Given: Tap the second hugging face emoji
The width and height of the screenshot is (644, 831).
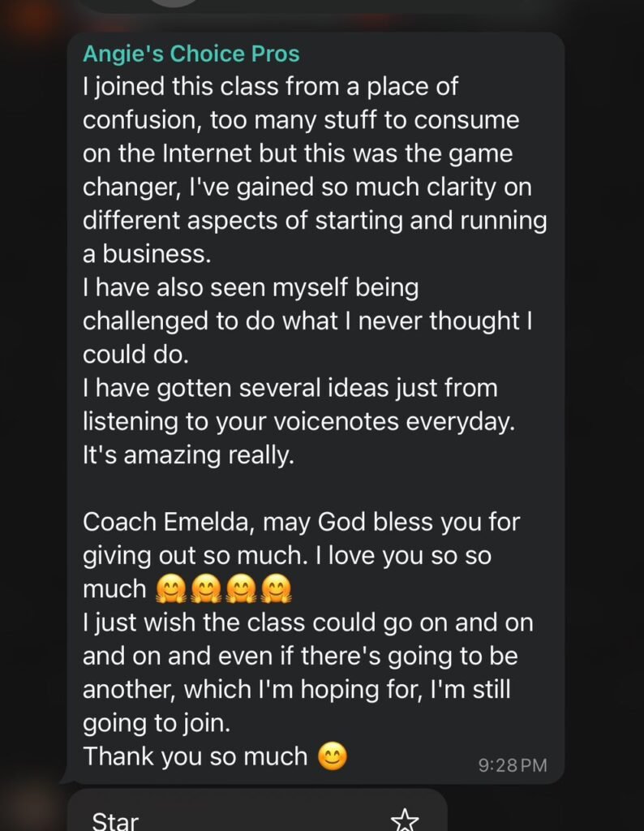Looking at the screenshot, I should (203, 588).
